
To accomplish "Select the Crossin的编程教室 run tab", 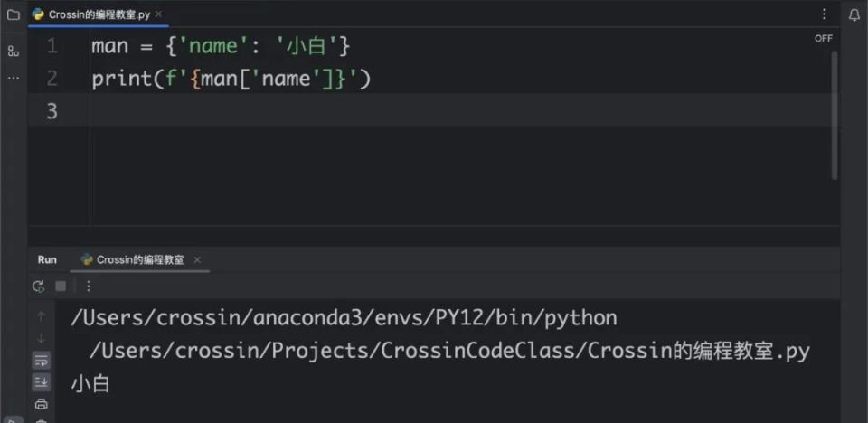I will (x=139, y=259).
